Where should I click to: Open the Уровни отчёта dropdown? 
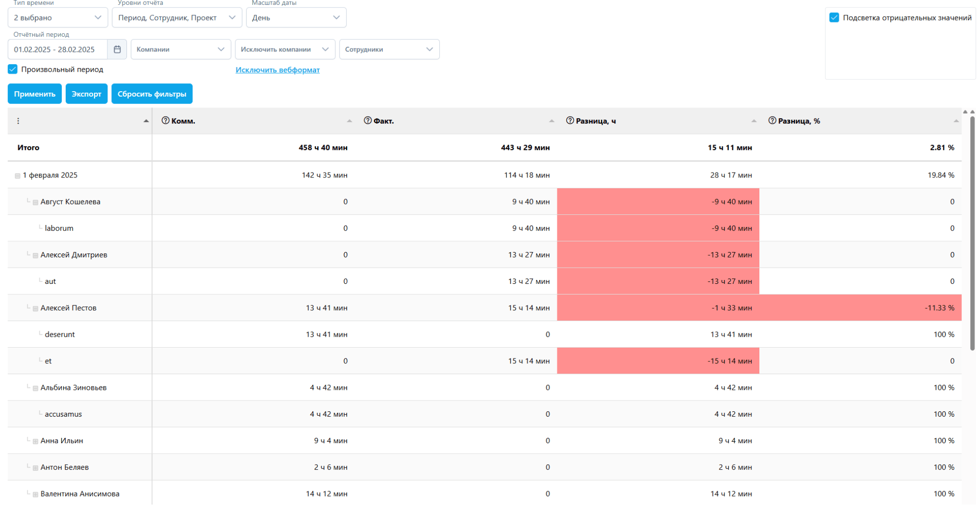coord(177,18)
